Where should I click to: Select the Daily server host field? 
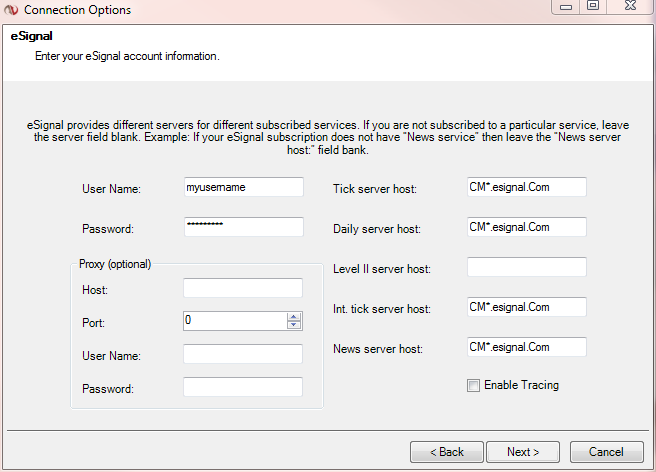pyautogui.click(x=526, y=227)
